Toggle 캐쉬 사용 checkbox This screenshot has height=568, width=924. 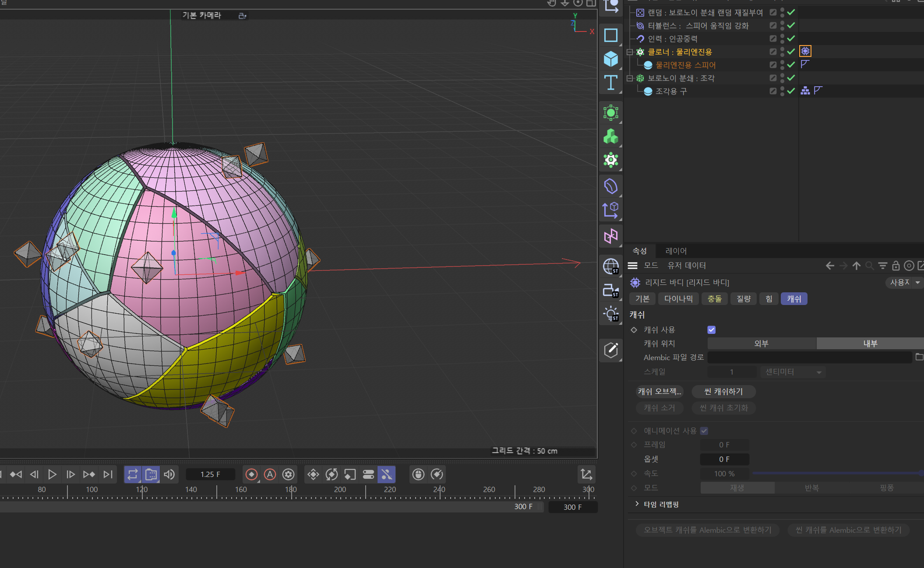pos(711,330)
